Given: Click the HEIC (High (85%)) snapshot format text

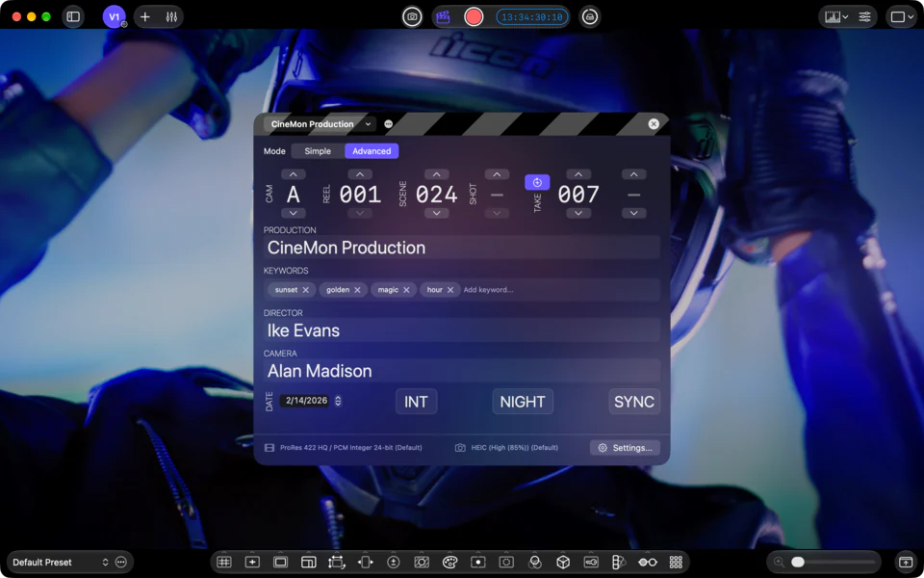Looking at the screenshot, I should 514,448.
